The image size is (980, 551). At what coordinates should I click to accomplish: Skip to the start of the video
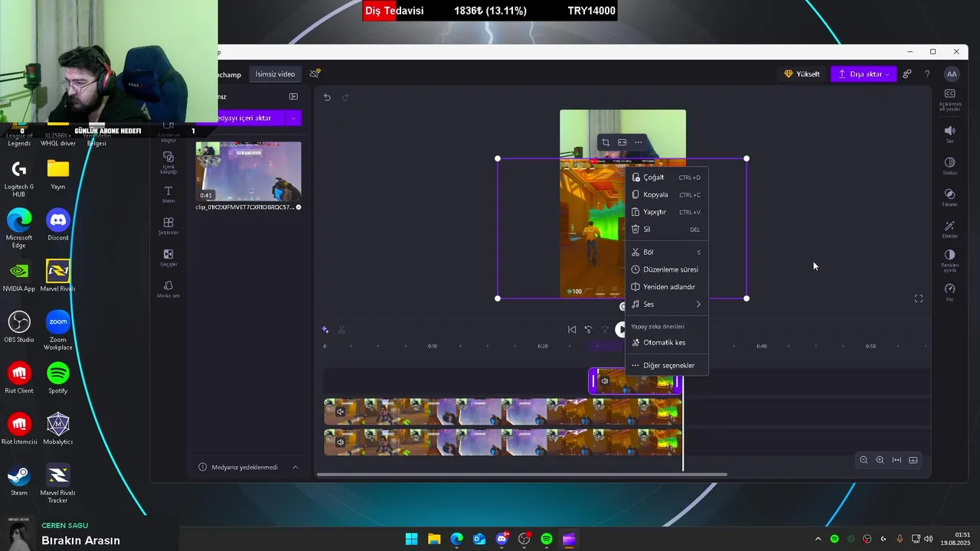tap(572, 330)
